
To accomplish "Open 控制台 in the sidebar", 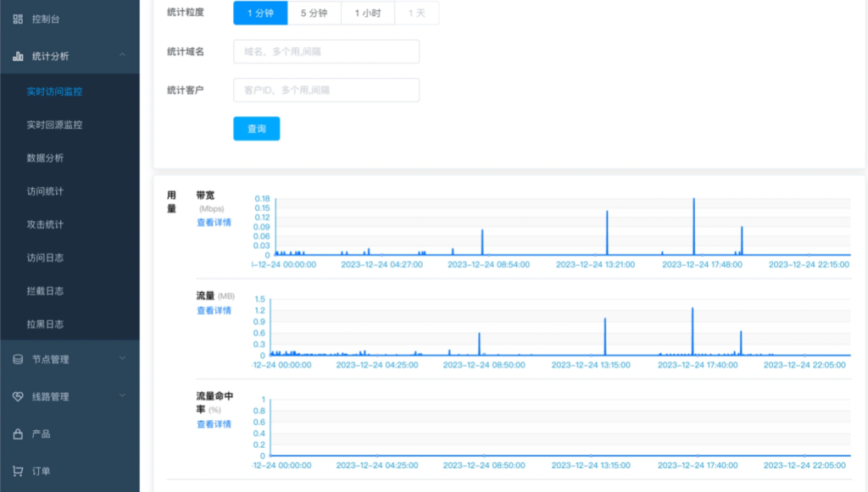I will pos(70,19).
